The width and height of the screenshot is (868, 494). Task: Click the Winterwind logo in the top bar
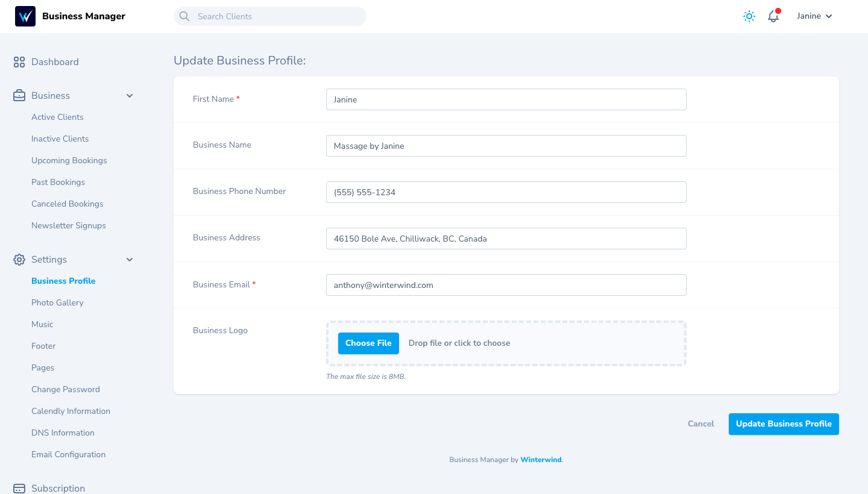coord(25,16)
